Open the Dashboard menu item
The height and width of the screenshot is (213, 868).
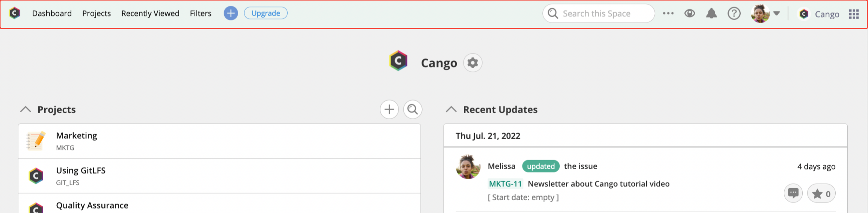(52, 13)
